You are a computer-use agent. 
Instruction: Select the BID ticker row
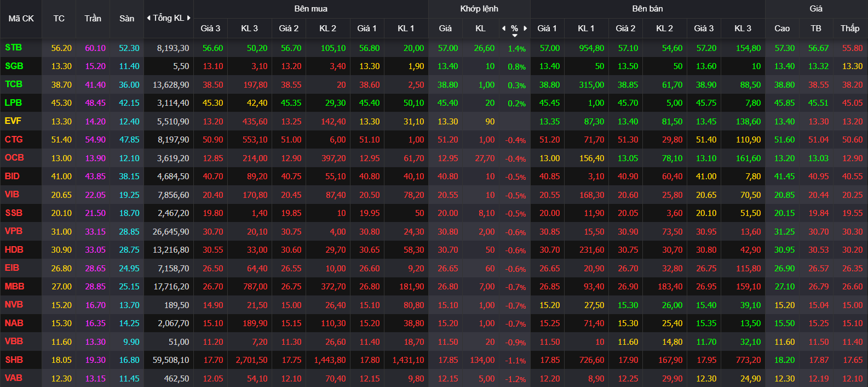(x=12, y=176)
